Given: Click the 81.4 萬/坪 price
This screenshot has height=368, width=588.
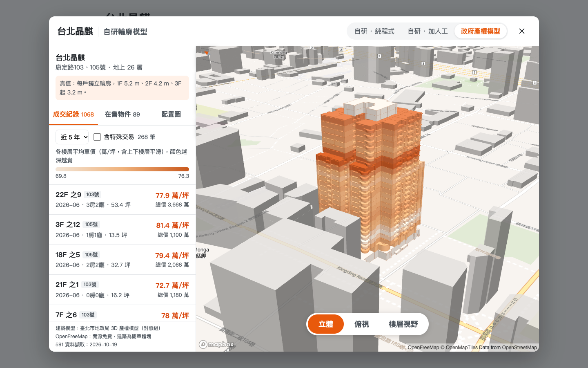Looking at the screenshot, I should (172, 225).
